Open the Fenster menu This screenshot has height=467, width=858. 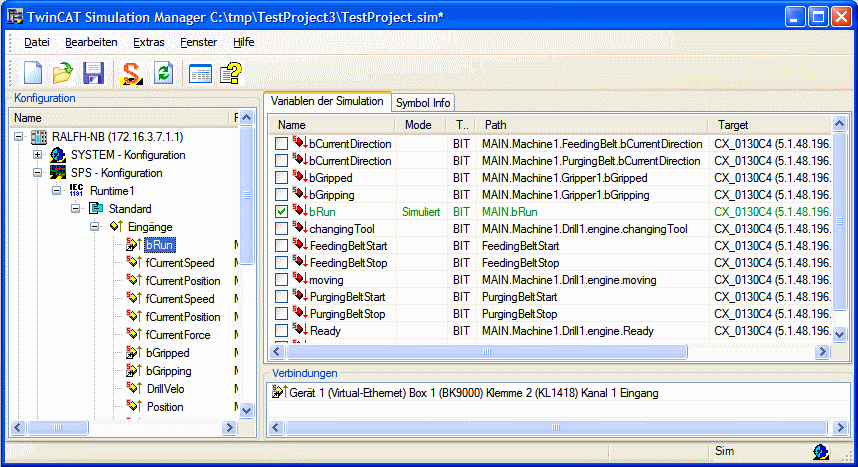pyautogui.click(x=199, y=42)
